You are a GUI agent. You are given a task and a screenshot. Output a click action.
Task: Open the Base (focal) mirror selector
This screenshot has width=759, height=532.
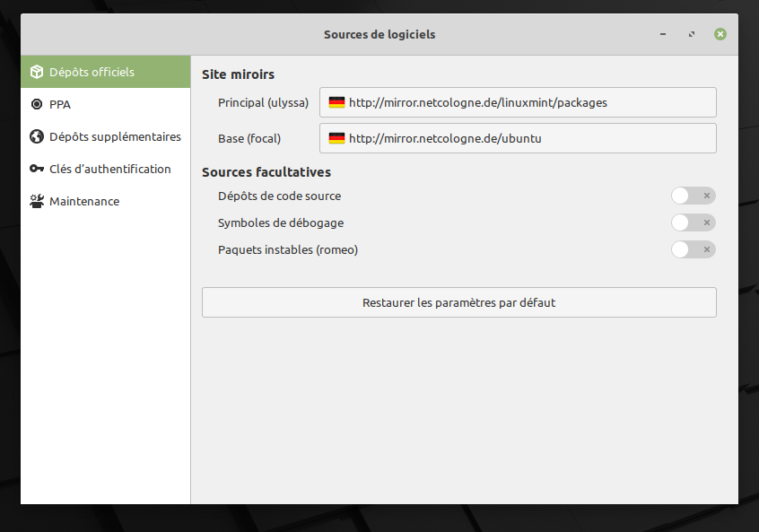[x=518, y=138]
